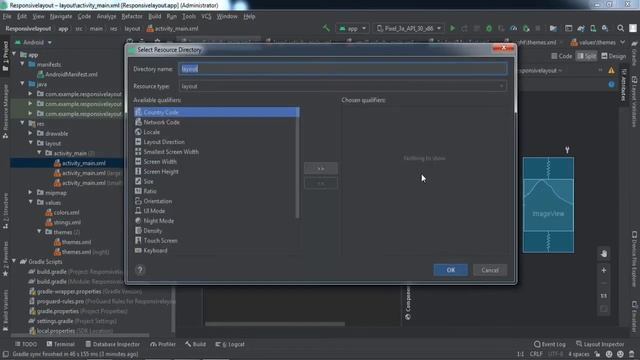
Task: Click the << remove qualifier button
Action: pyautogui.click(x=321, y=183)
